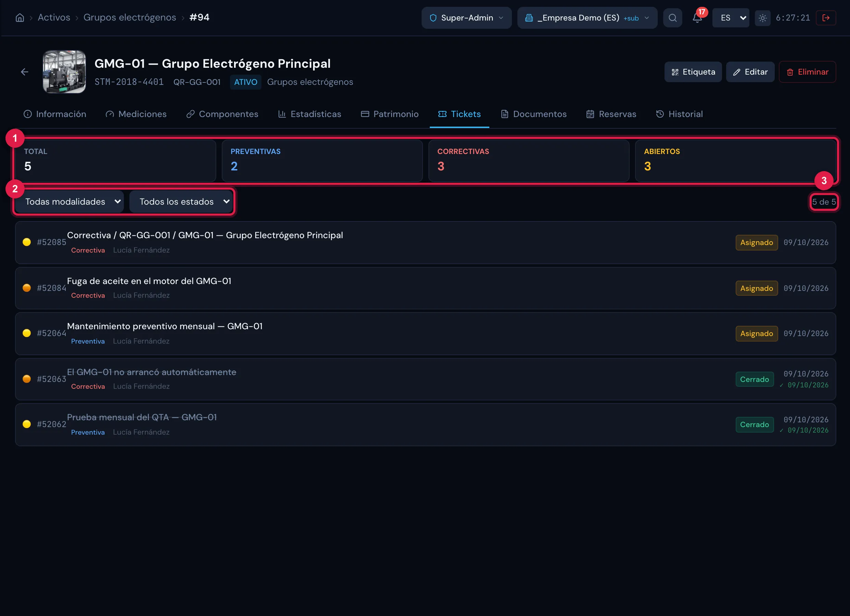
Task: Switch to the Información tab
Action: (x=55, y=114)
